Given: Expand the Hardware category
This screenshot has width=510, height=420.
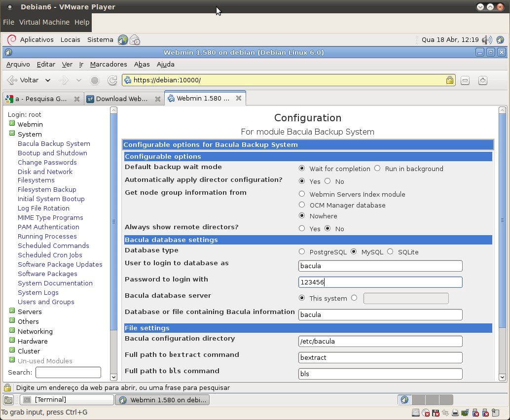Looking at the screenshot, I should [12, 340].
